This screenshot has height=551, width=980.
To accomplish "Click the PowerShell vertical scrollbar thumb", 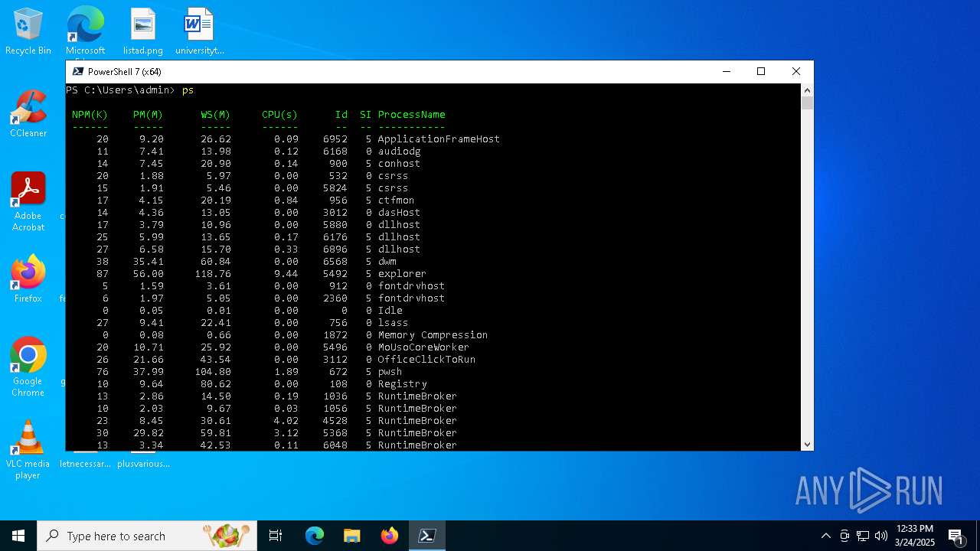I will tap(807, 103).
